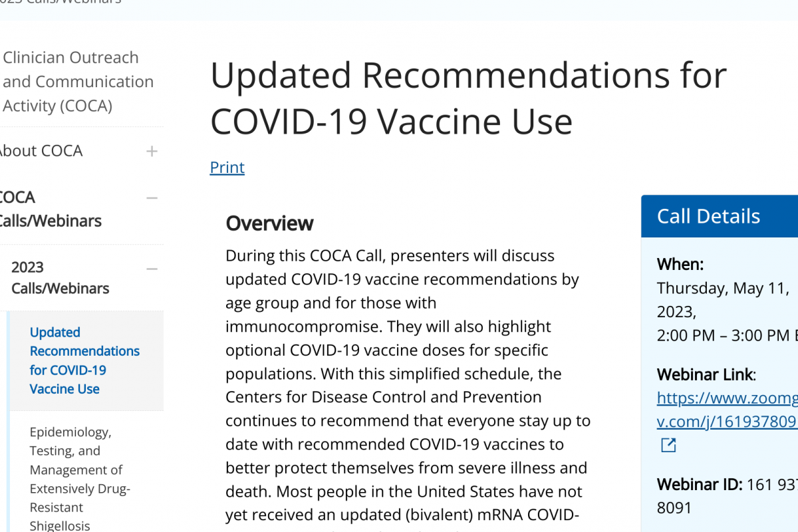Click the main page title heading
Screen dimensions: 798x532
468,98
